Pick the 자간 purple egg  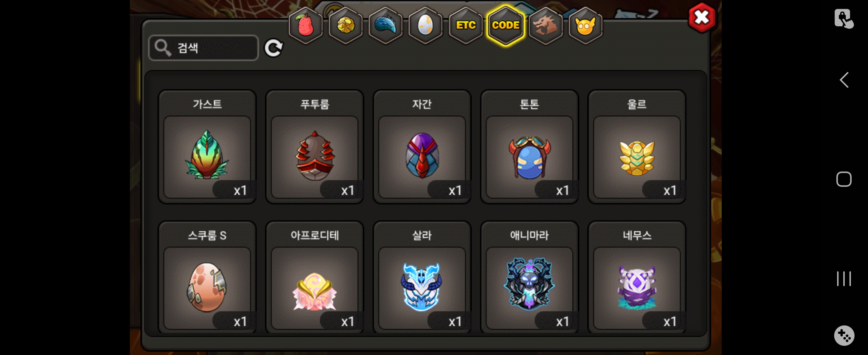point(422,147)
